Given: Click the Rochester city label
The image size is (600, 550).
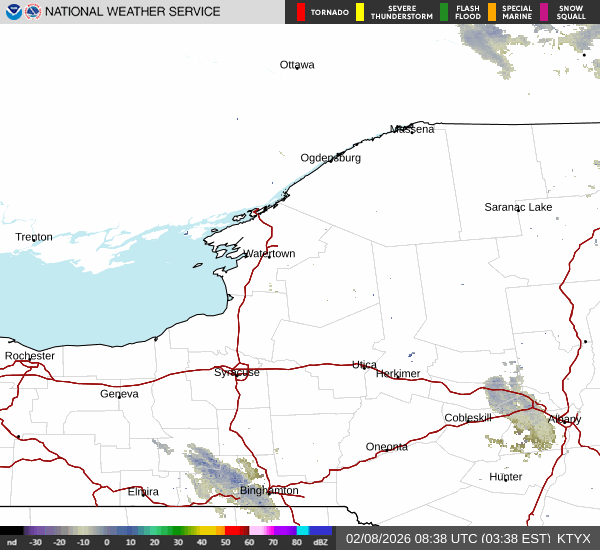Looking at the screenshot, I should click(x=30, y=356).
